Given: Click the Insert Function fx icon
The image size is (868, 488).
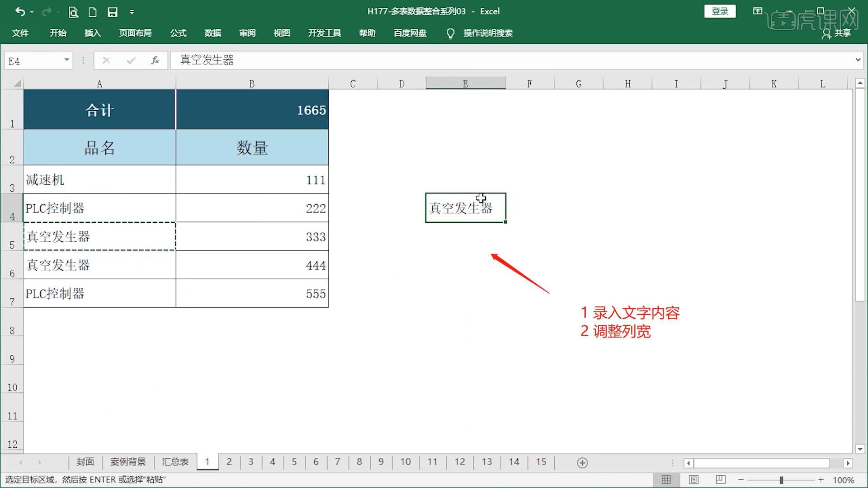Looking at the screenshot, I should [155, 60].
